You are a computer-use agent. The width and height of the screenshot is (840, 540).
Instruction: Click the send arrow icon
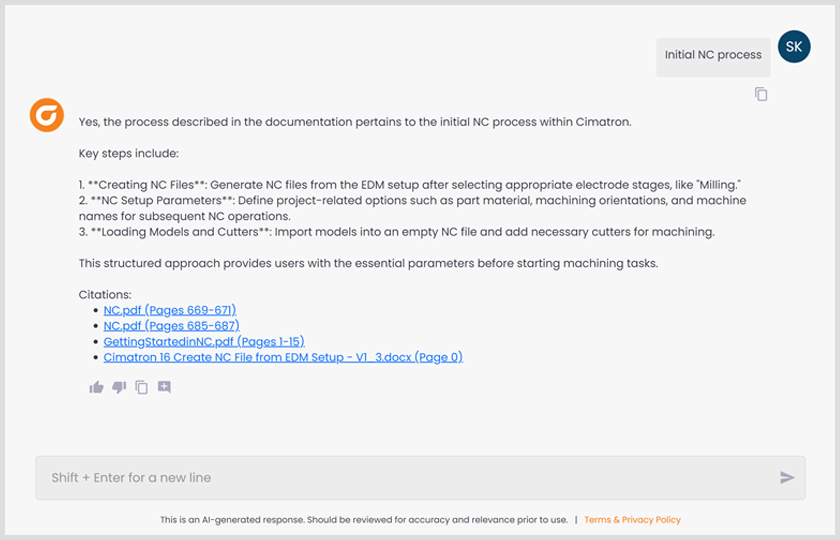[787, 478]
